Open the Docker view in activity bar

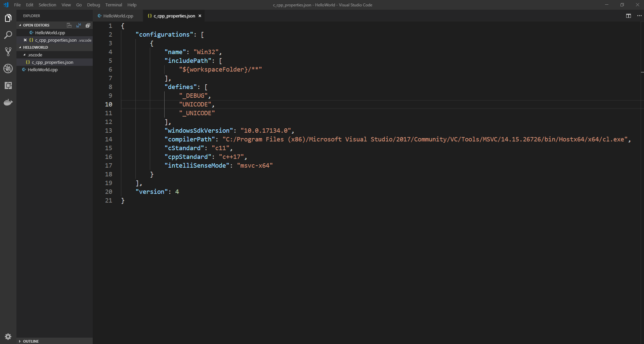[x=8, y=102]
